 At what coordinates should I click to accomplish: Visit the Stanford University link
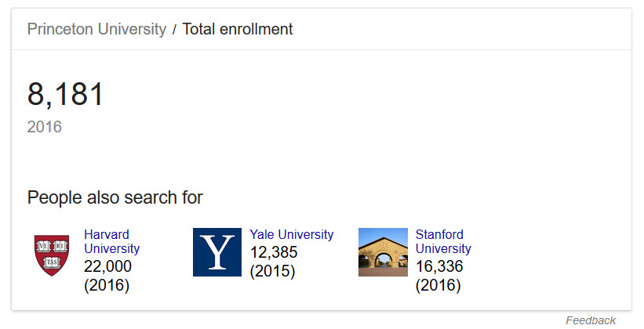[443, 241]
